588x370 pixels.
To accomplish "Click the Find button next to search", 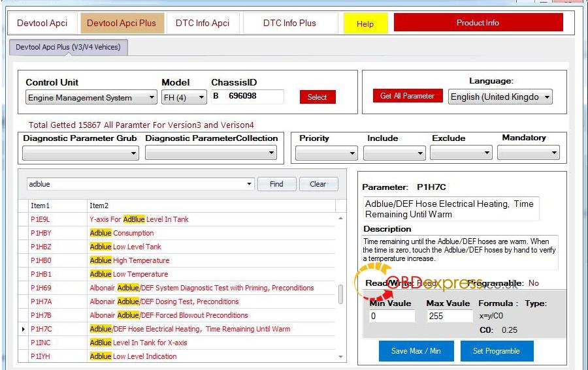I will click(x=276, y=184).
